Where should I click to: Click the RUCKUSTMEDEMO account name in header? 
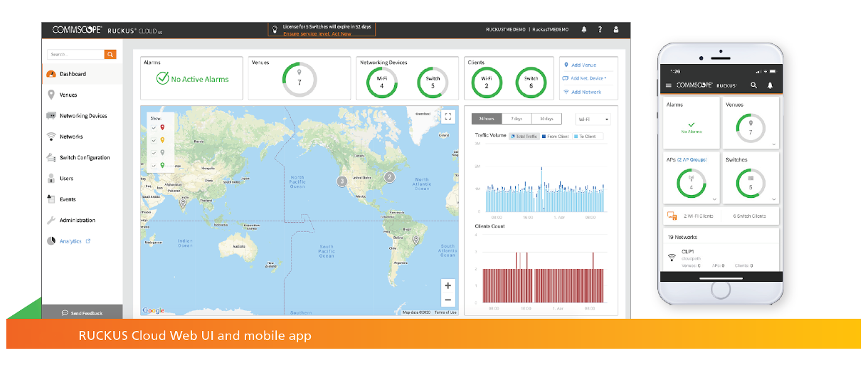click(507, 30)
